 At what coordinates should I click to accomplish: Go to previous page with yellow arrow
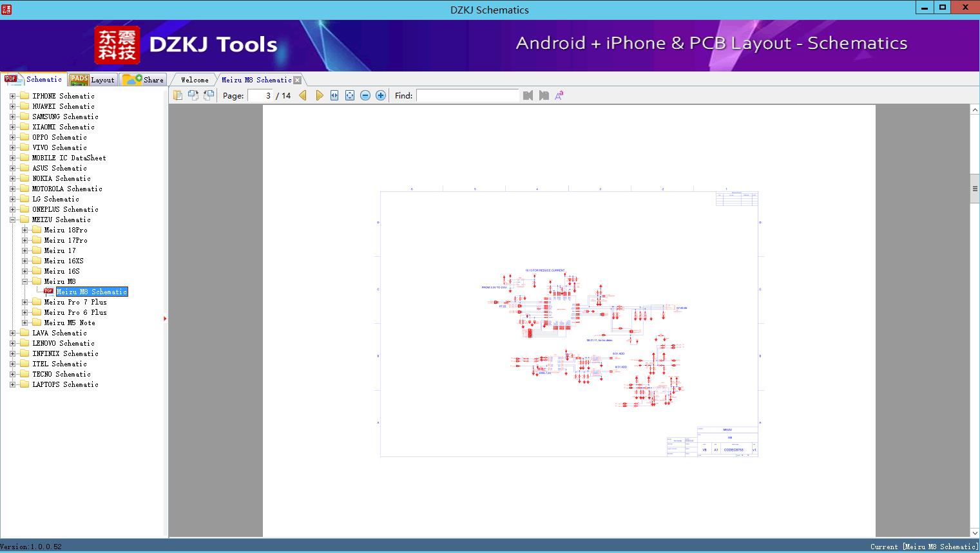[x=303, y=95]
